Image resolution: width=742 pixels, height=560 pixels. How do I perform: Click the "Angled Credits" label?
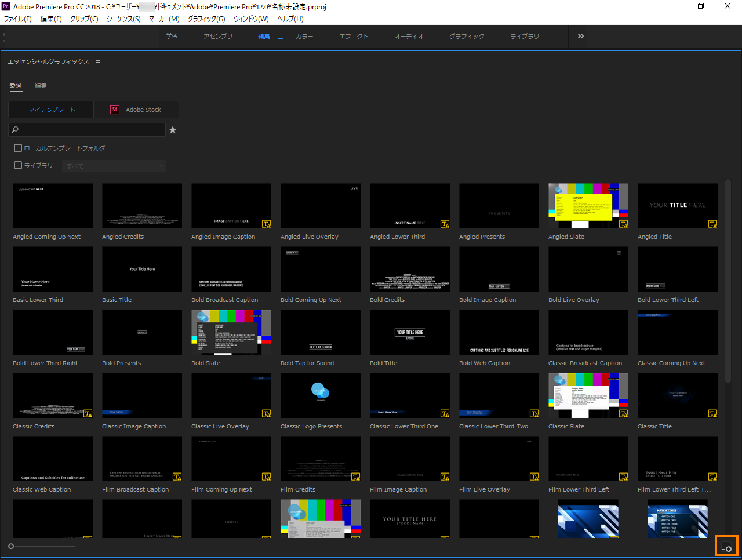tap(123, 237)
